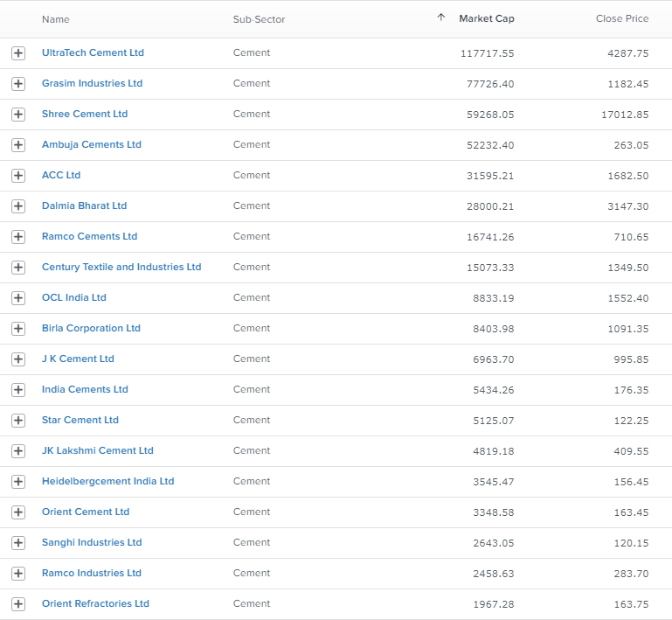Click plus icon next to Sanghi Industries Ltd
672x620 pixels.
pos(18,543)
